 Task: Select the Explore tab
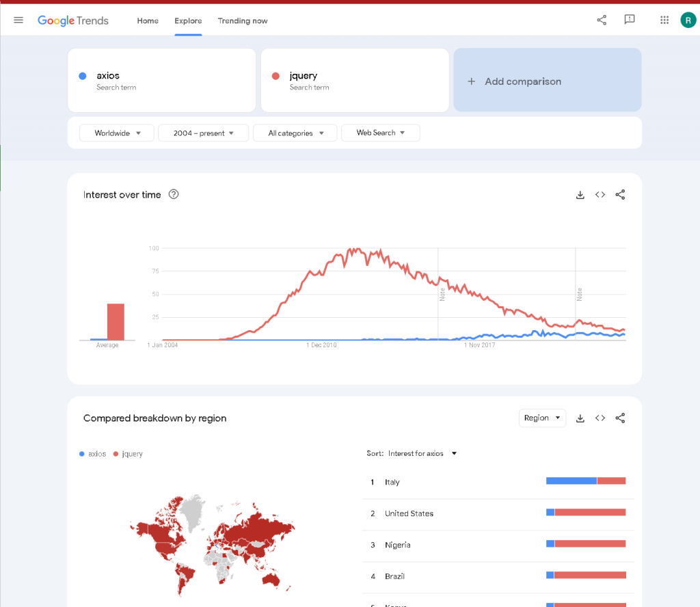pos(188,21)
